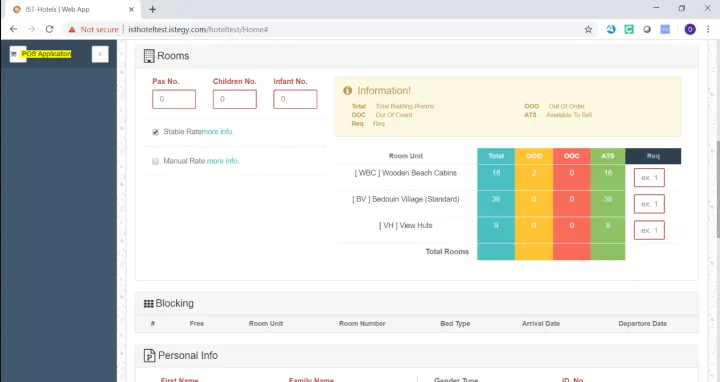Open a new browser tab
Image resolution: width=720 pixels, height=382 pixels.
(153, 9)
